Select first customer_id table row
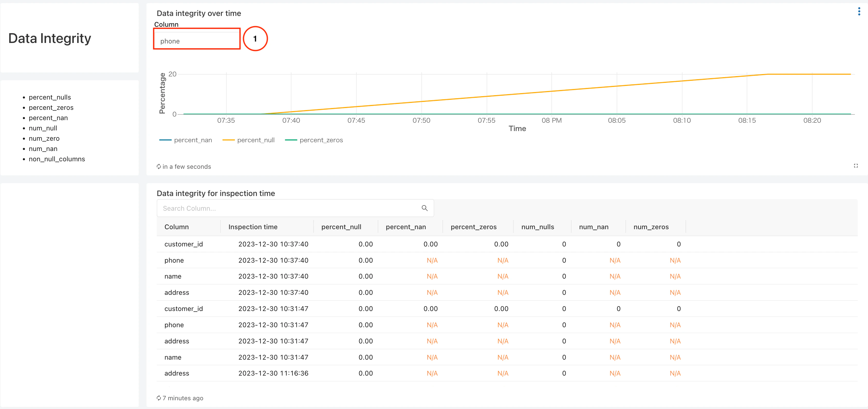Screen dimensions: 868x409 tap(184, 244)
